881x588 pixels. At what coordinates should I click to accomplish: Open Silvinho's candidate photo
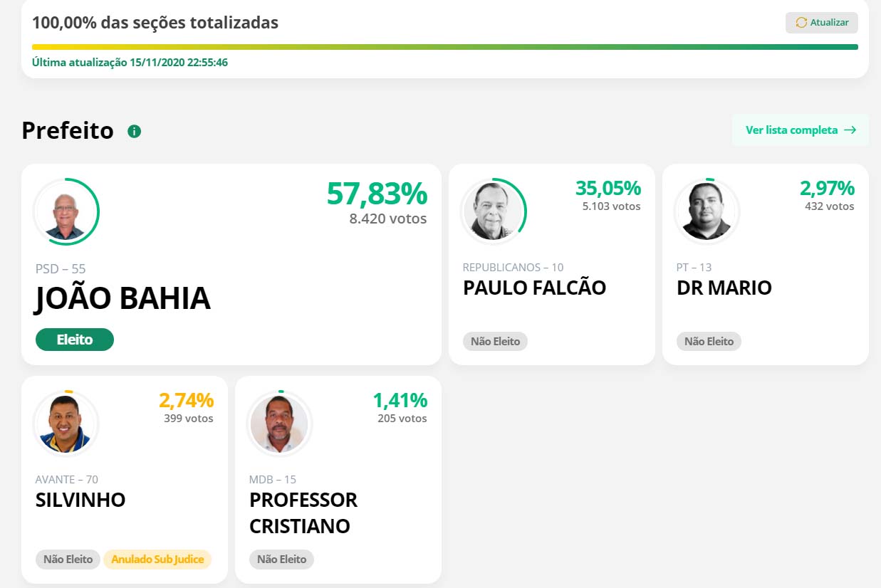[x=66, y=424]
